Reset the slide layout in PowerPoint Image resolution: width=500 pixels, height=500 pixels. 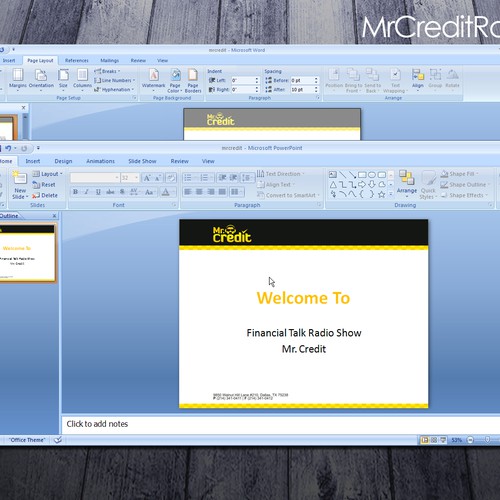(44, 185)
